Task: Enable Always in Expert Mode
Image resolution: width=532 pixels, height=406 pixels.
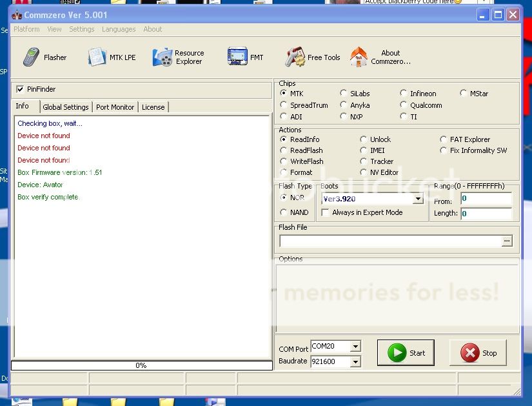Action: click(x=326, y=212)
